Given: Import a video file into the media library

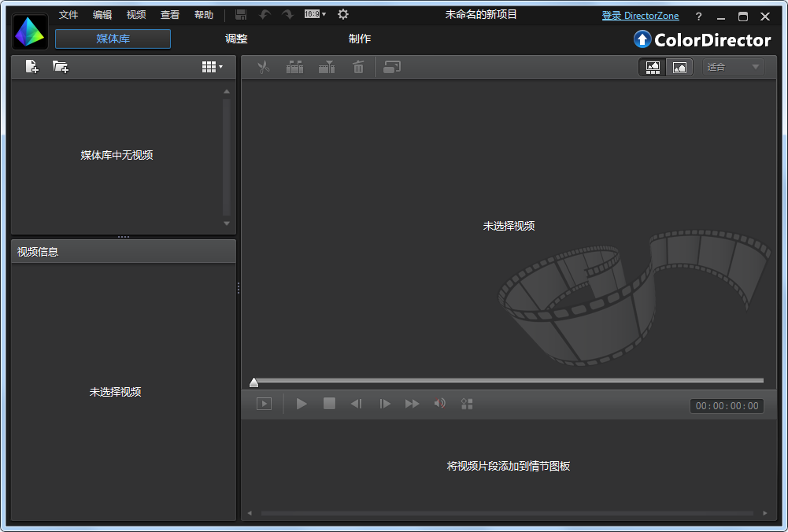Looking at the screenshot, I should point(30,67).
